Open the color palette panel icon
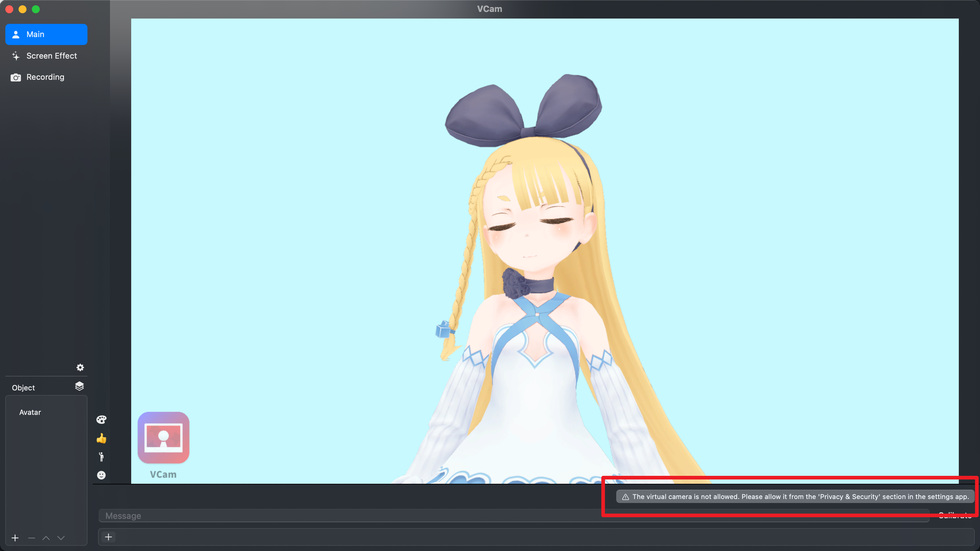The image size is (980, 551). tap(101, 420)
